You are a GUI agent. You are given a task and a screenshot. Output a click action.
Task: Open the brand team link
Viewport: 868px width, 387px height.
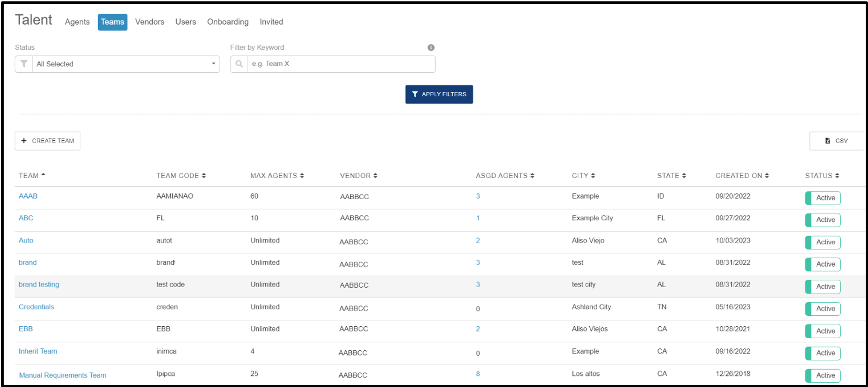[28, 262]
